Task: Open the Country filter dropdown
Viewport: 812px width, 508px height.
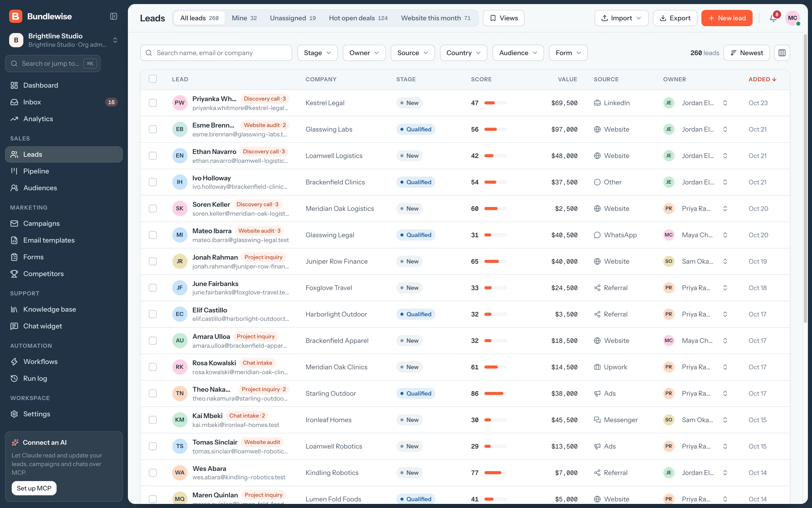Action: pyautogui.click(x=463, y=53)
